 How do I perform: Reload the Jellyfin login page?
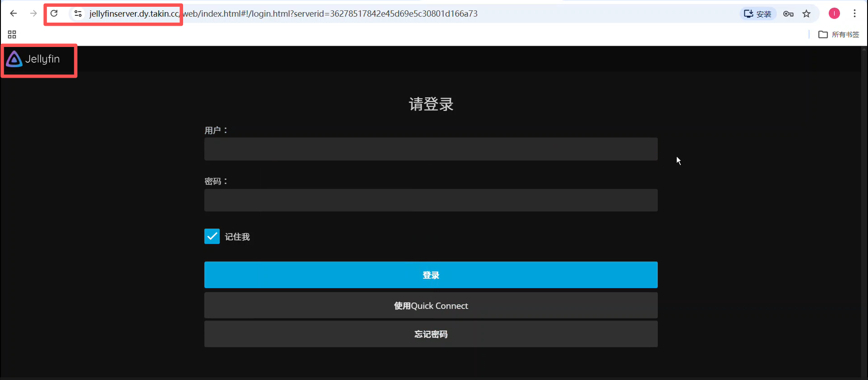54,14
